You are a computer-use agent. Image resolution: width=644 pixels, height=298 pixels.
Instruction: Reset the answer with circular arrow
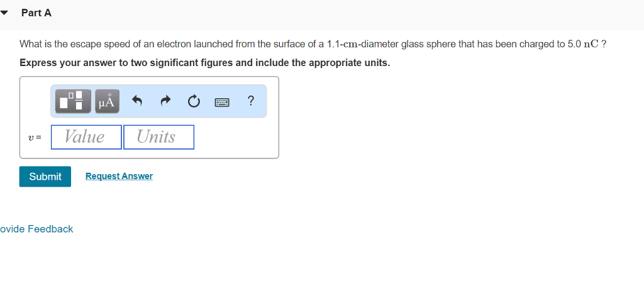pos(194,101)
